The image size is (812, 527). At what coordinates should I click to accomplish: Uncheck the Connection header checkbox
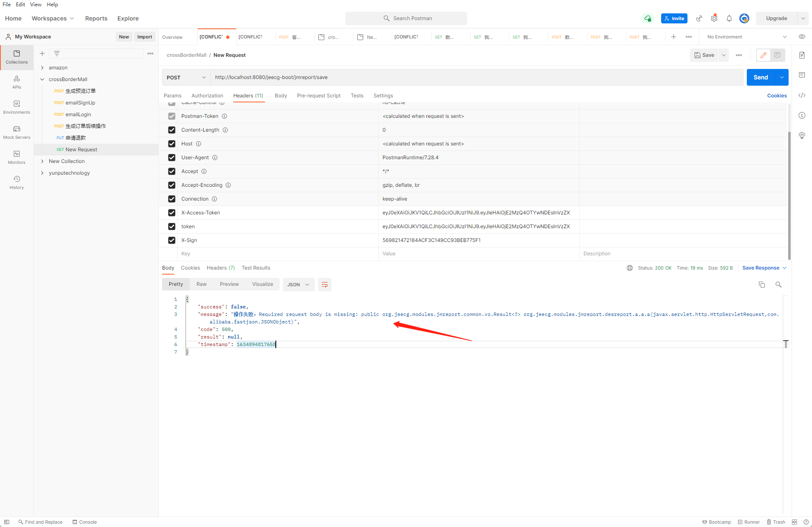tap(172, 199)
